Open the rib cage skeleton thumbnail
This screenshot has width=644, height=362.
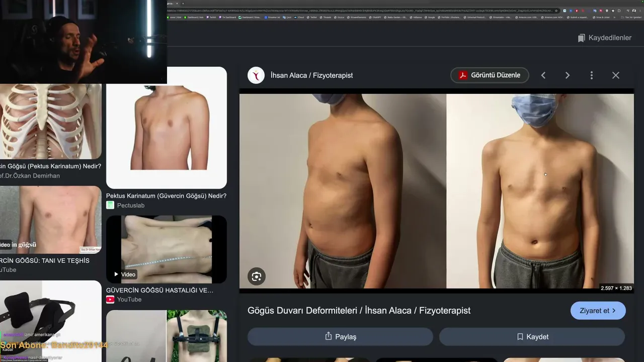pos(51,121)
